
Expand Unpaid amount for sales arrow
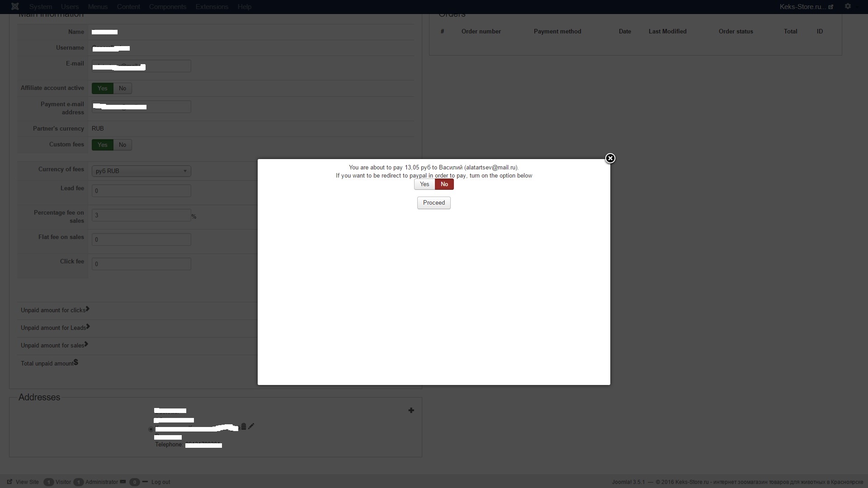click(86, 344)
